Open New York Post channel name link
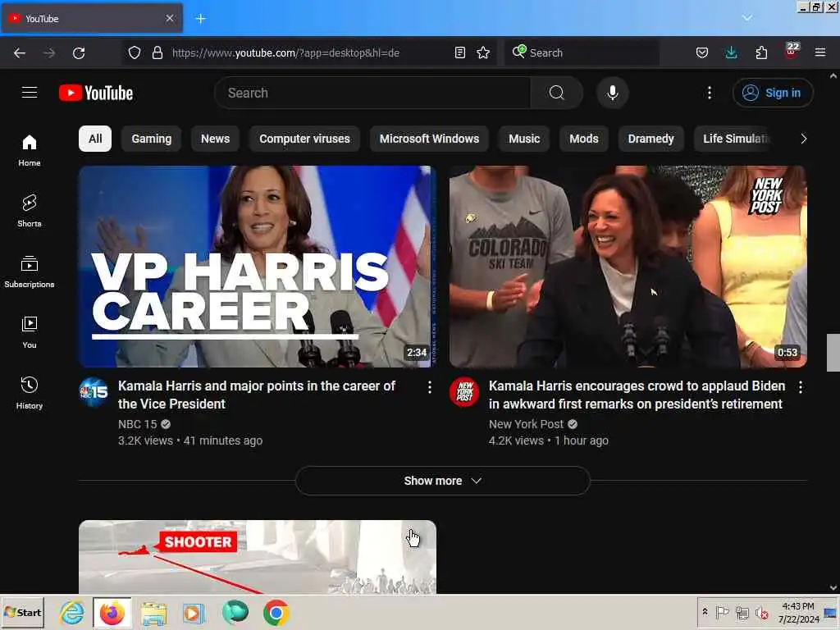This screenshot has width=840, height=630. pyautogui.click(x=526, y=424)
